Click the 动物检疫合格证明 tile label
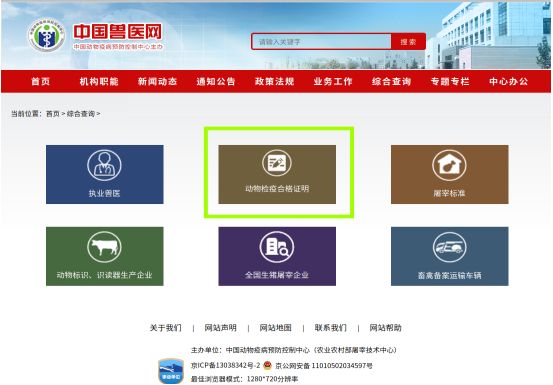Image resolution: width=553 pixels, height=385 pixels. pyautogui.click(x=277, y=189)
